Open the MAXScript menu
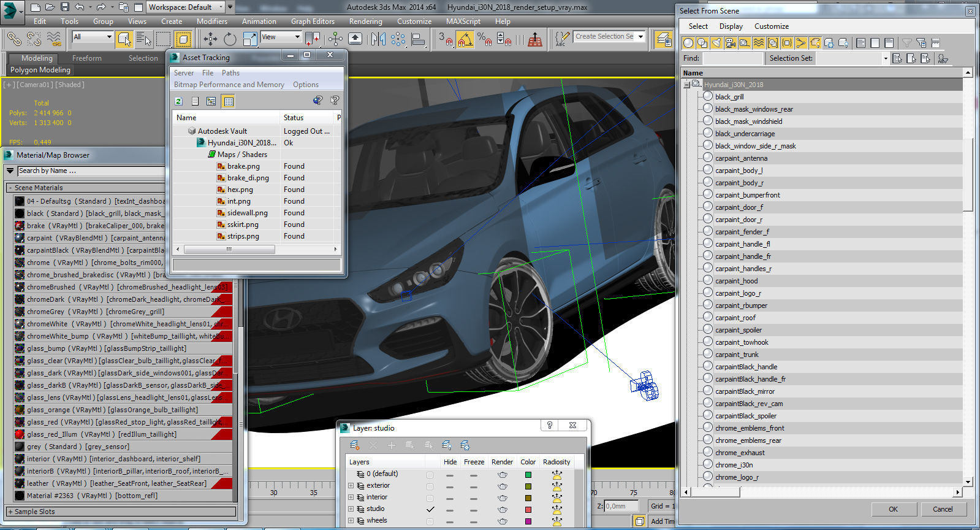Screen dimensions: 980x530 tap(463, 21)
